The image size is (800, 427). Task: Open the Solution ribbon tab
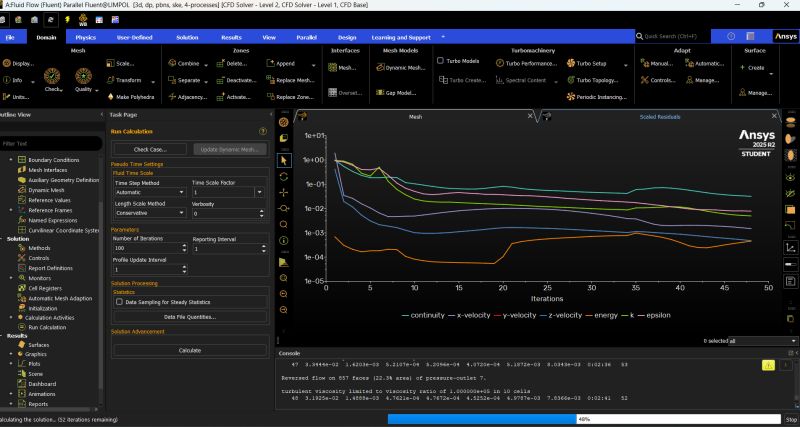(x=187, y=37)
